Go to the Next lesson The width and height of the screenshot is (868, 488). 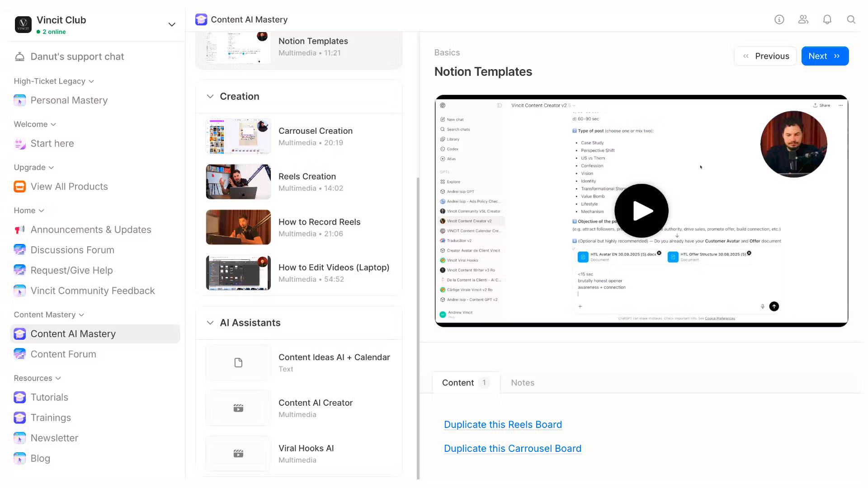[824, 56]
